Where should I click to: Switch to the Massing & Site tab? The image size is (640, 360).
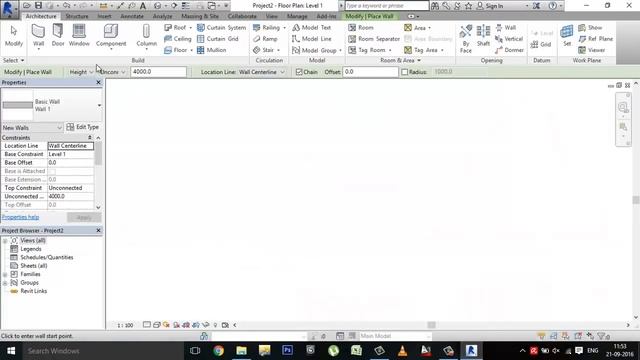[200, 16]
